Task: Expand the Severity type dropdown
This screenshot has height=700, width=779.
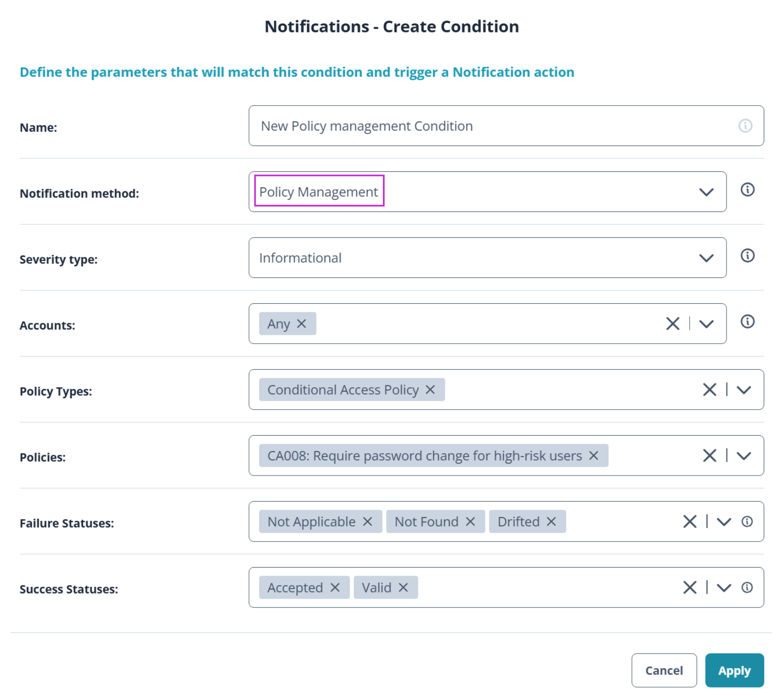Action: (x=705, y=258)
